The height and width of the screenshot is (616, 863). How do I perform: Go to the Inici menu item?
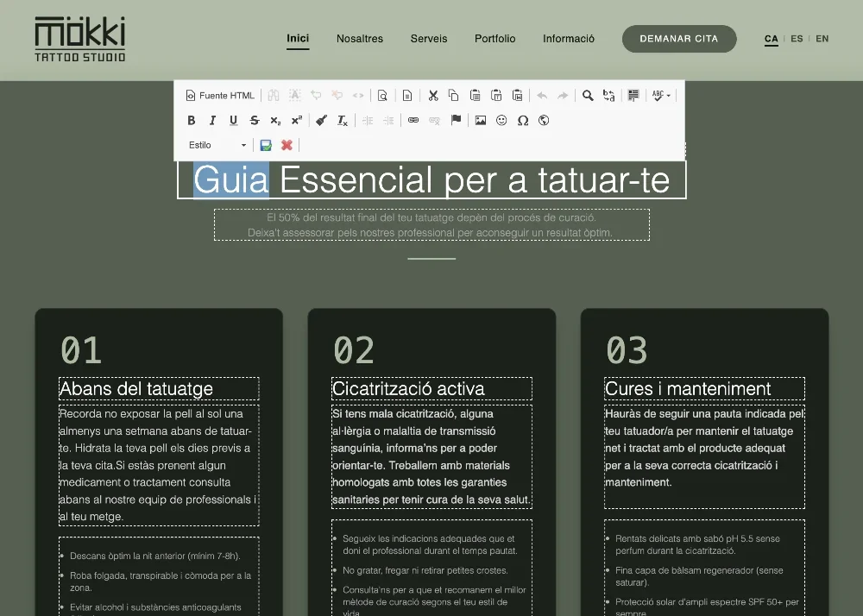click(298, 39)
